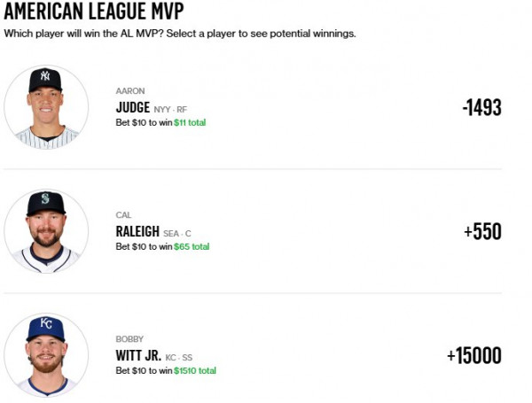Screen dimensions: 532x403
Task: Click the WITT JR. player name
Action: click(138, 355)
